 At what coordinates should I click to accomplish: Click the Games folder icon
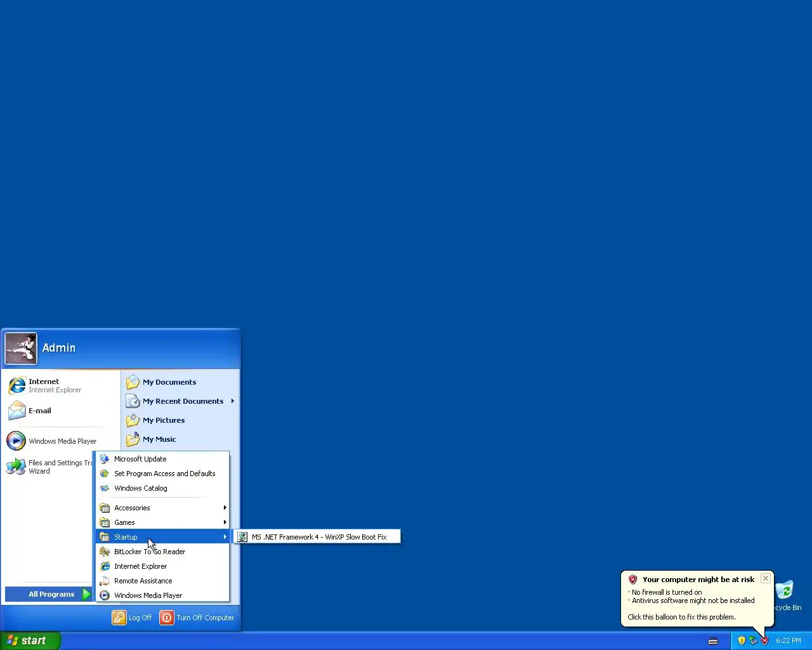coord(105,522)
